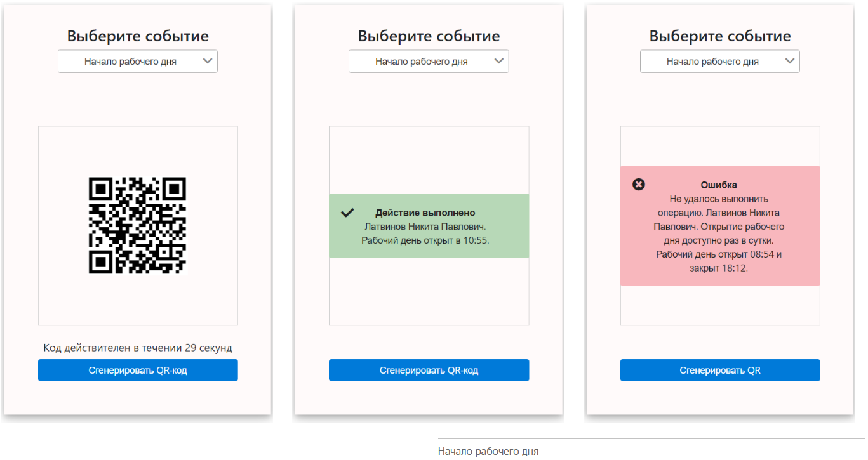Screen dimensions: 868x460
Task: Click the dropdown chevron arrow in the success panel
Action: 499,61
